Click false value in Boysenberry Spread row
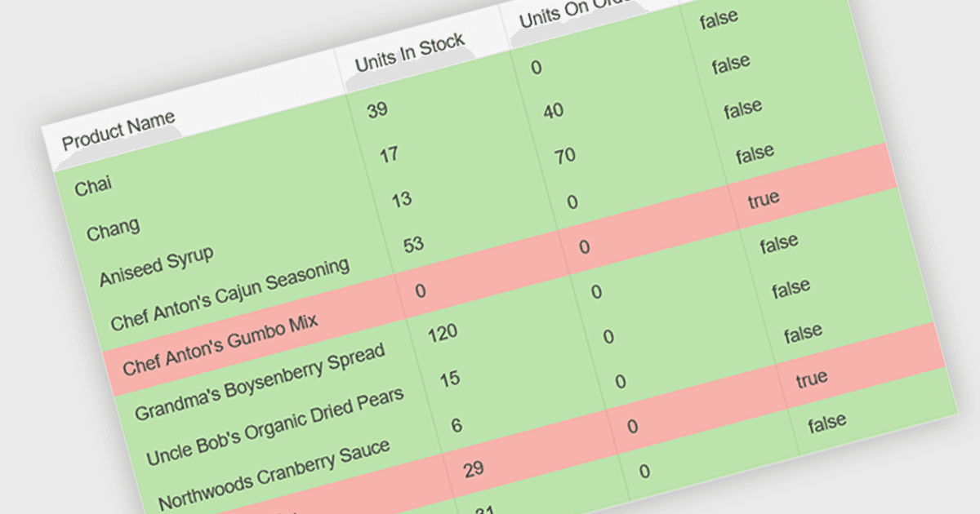 [x=779, y=243]
